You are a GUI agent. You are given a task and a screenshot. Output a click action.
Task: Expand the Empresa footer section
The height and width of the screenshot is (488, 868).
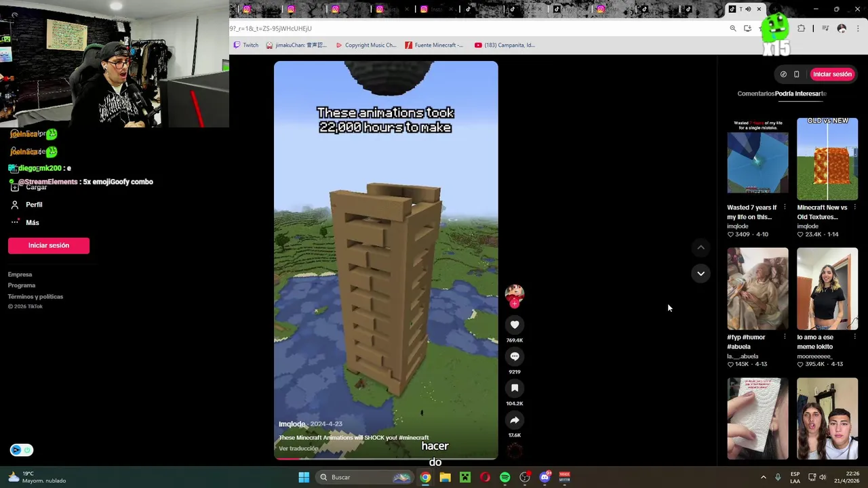pyautogui.click(x=20, y=274)
